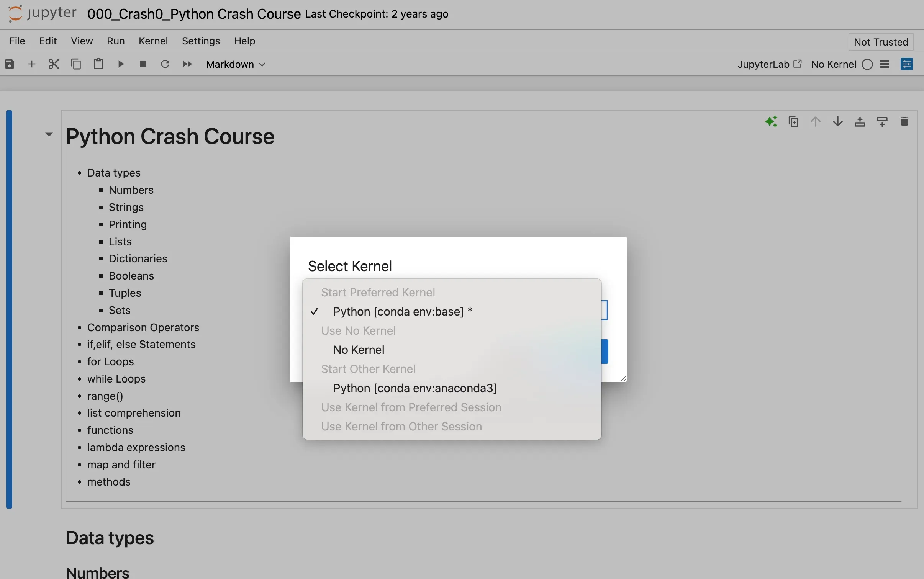Click the Jupyter logo
Viewport: 924px width, 579px height.
click(42, 14)
